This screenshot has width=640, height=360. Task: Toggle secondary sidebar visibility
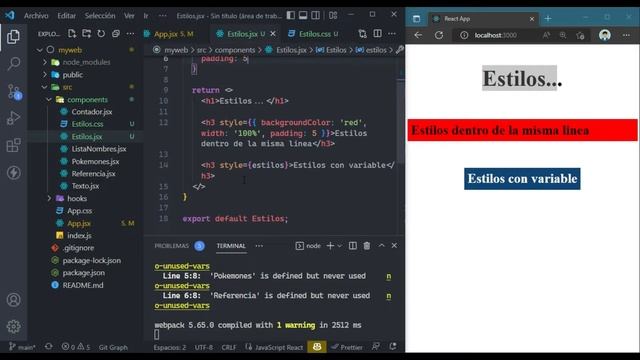[316, 16]
